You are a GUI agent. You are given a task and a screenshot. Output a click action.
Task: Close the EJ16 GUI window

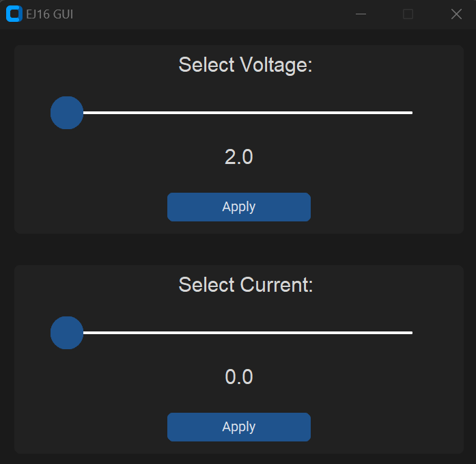(456, 14)
